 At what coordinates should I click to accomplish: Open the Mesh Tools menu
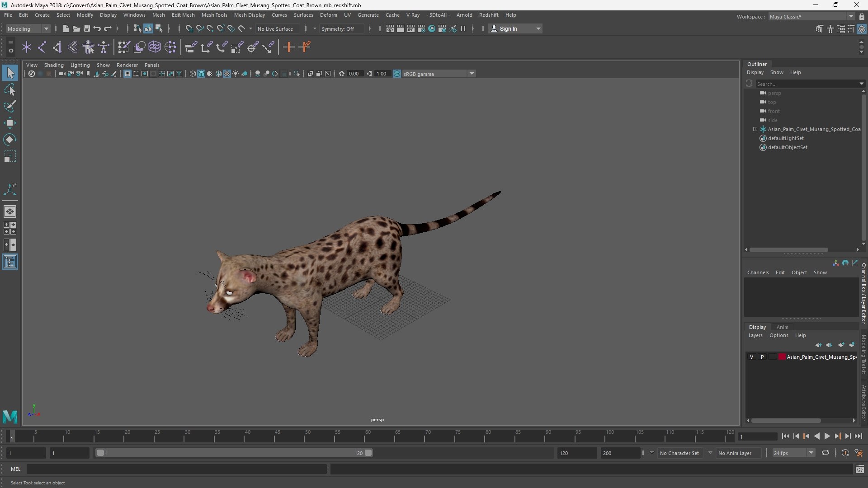click(x=214, y=15)
